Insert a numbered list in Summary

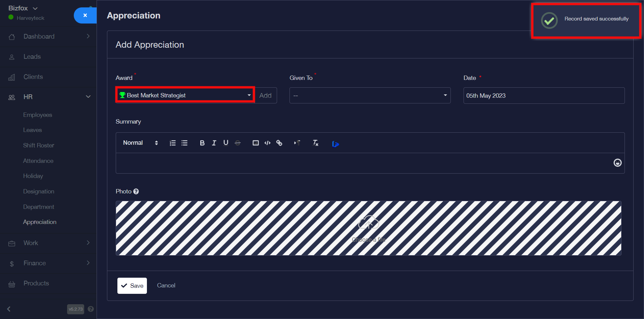coord(173,143)
